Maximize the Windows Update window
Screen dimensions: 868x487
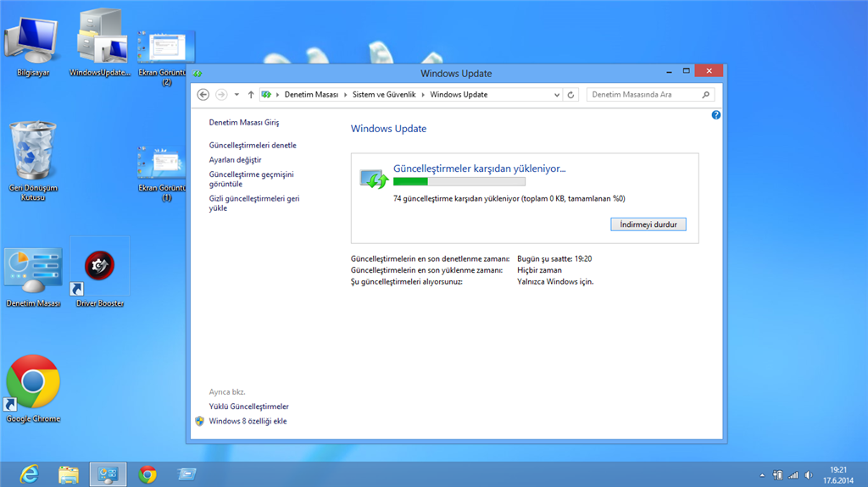click(x=687, y=71)
